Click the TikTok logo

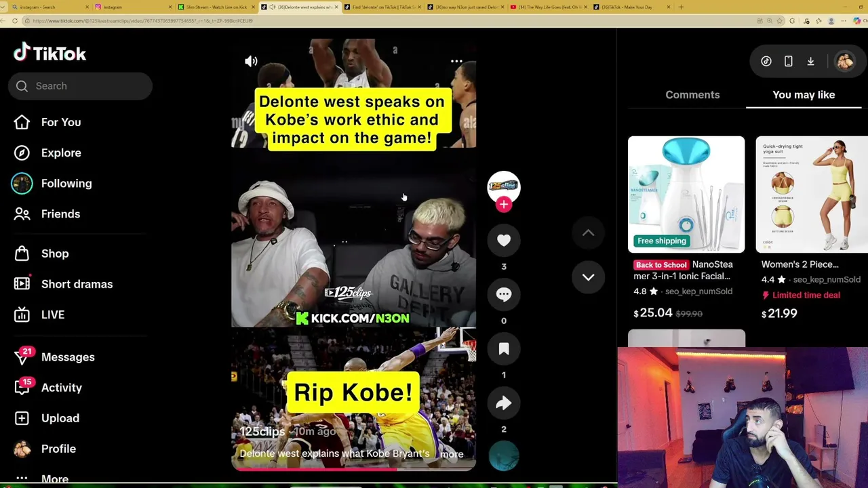click(x=50, y=53)
